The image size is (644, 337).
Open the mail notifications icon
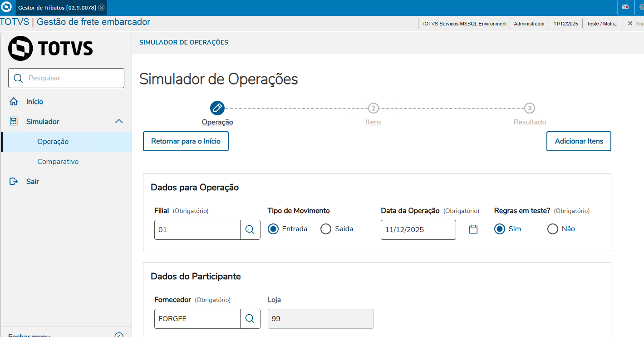(625, 7)
